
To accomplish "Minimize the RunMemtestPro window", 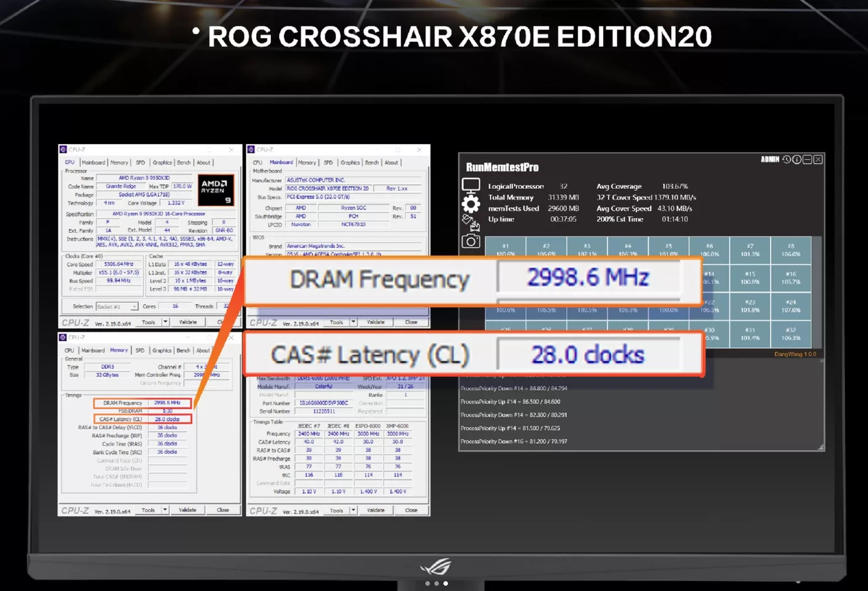I will point(807,159).
